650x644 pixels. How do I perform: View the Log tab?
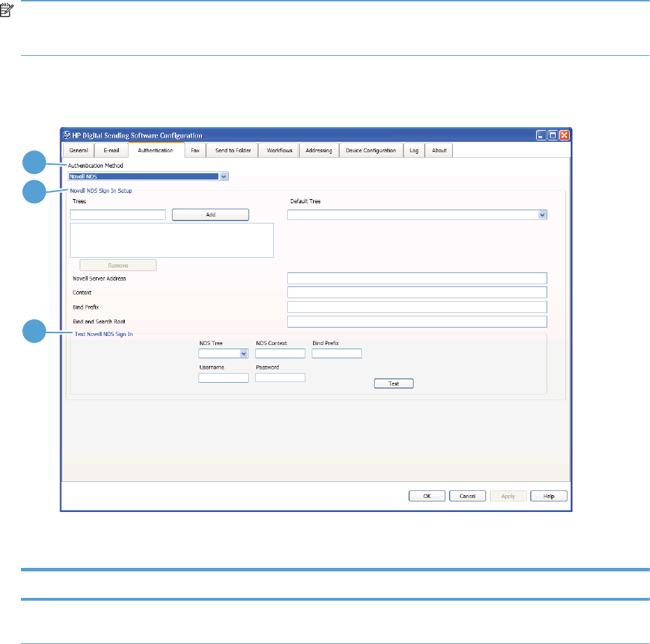(x=414, y=150)
